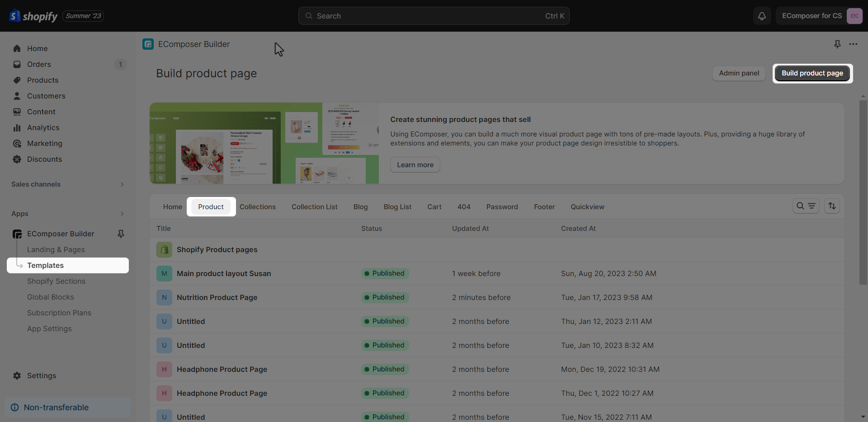
Task: Click the sort templates arrows button
Action: pos(832,206)
